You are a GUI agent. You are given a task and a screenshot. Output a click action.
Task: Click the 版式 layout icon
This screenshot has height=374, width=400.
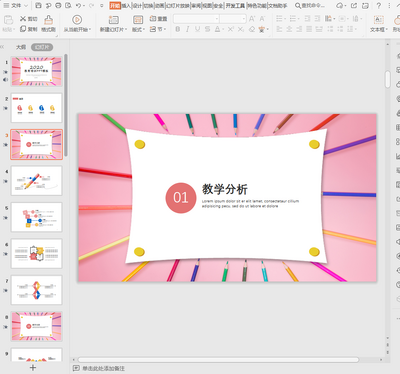(x=138, y=20)
